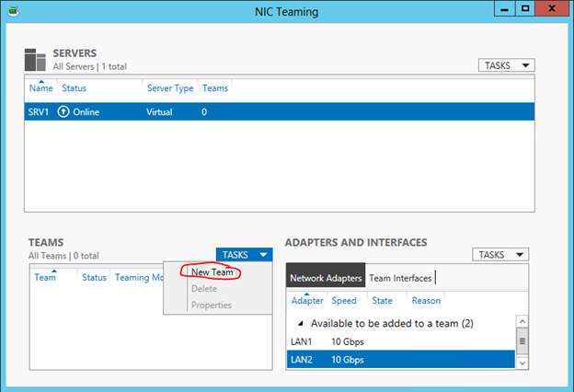574x392 pixels.
Task: Select the SRV1 server row
Action: tap(280, 111)
